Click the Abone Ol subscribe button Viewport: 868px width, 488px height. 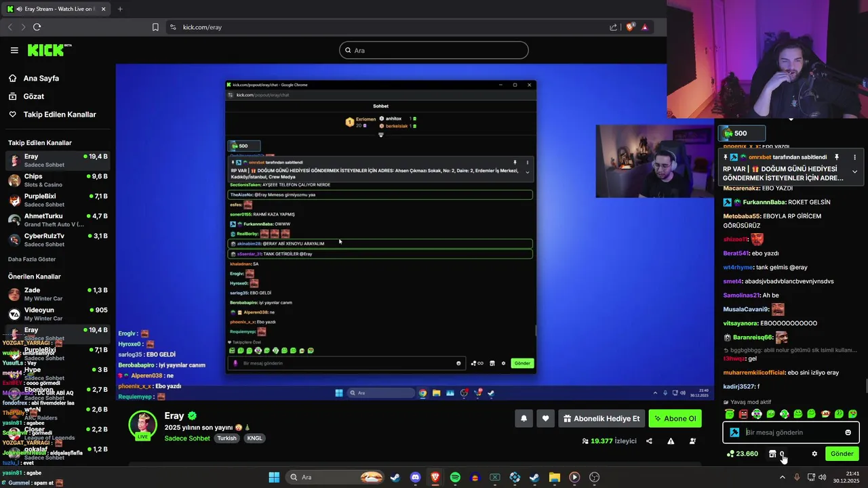tap(675, 419)
